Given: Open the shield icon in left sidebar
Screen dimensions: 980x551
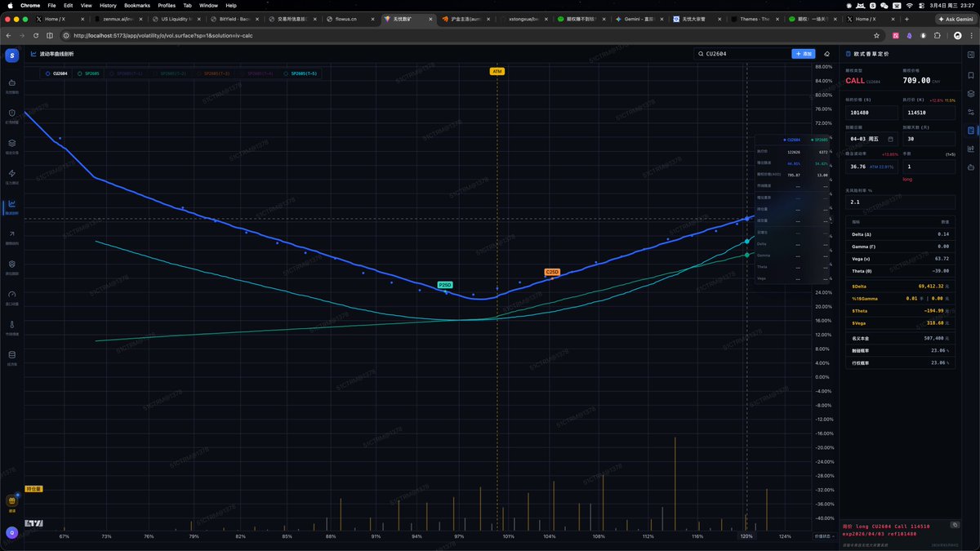Looking at the screenshot, I should pyautogui.click(x=11, y=113).
